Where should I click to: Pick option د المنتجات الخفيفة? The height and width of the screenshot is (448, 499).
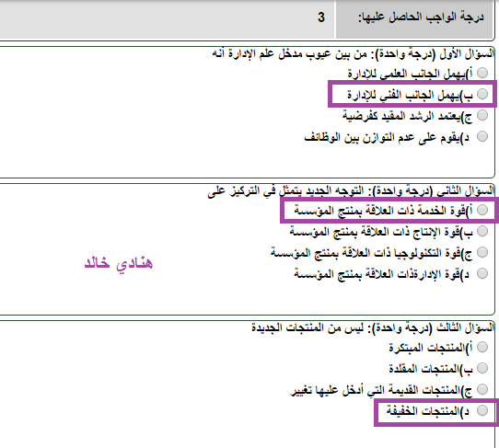coord(482,410)
